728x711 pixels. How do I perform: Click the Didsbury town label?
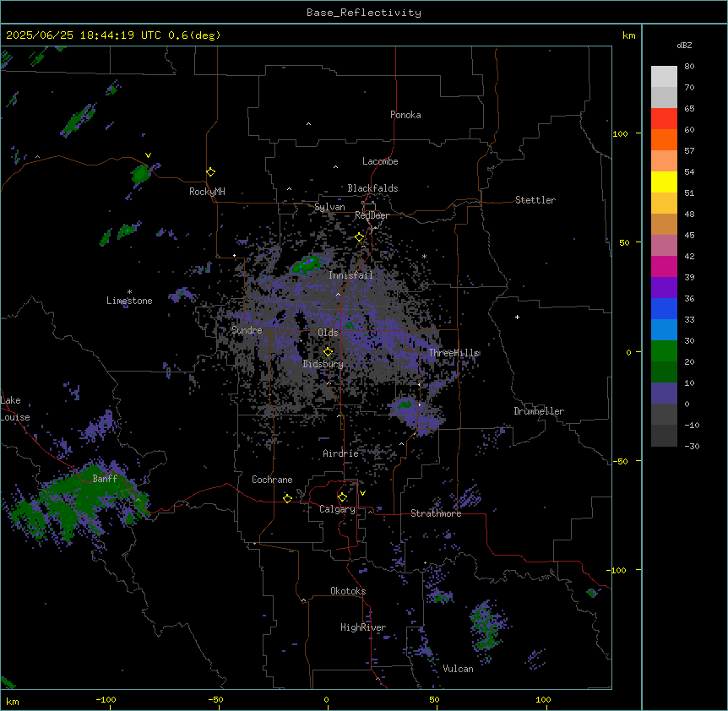pos(323,364)
